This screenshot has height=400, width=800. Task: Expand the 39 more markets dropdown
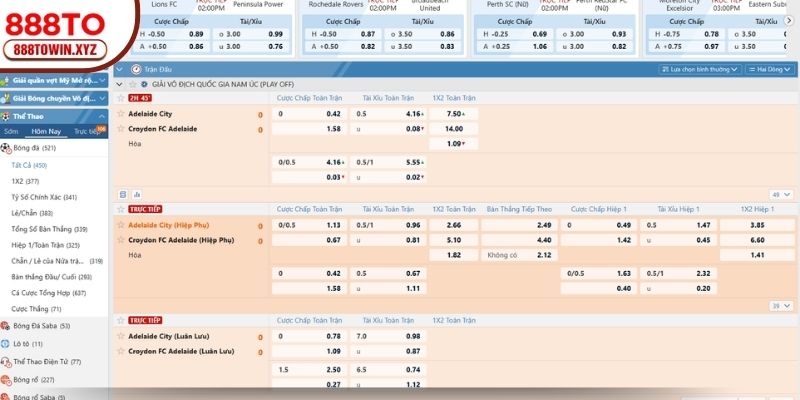782,306
